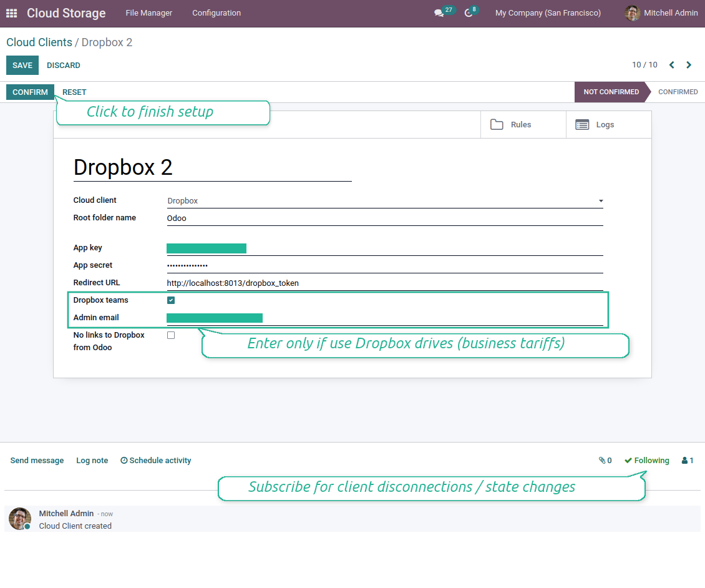Click Schedule activity in chatter

tap(155, 460)
